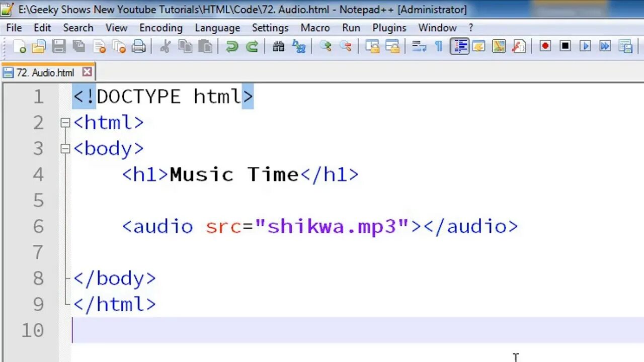The width and height of the screenshot is (644, 362).
Task: Play back the recorded macro
Action: [585, 45]
